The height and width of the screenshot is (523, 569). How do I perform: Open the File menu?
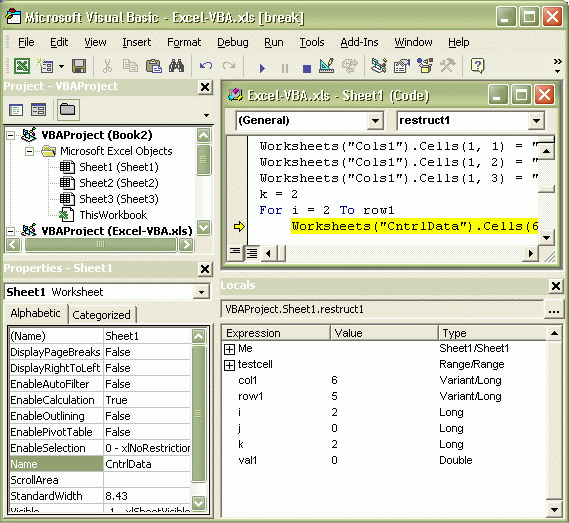26,42
